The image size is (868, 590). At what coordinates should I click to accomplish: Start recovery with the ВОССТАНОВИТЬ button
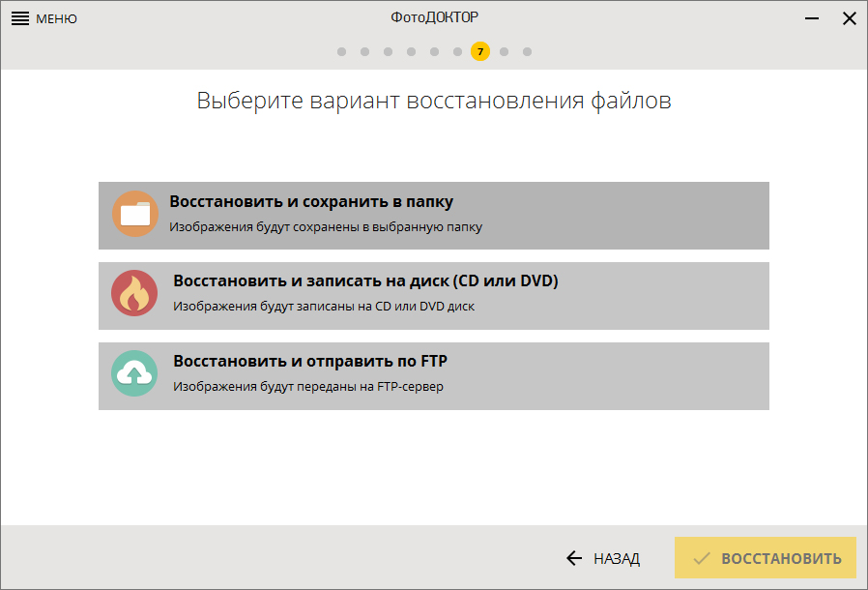click(765, 557)
